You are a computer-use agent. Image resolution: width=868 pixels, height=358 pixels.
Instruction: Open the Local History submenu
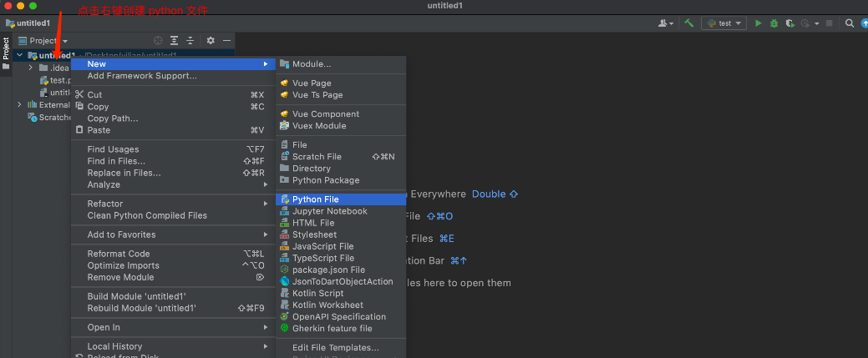click(174, 346)
